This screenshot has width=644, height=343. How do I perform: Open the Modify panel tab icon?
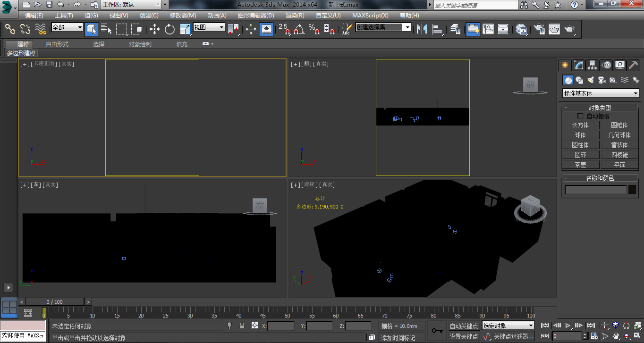tap(578, 65)
